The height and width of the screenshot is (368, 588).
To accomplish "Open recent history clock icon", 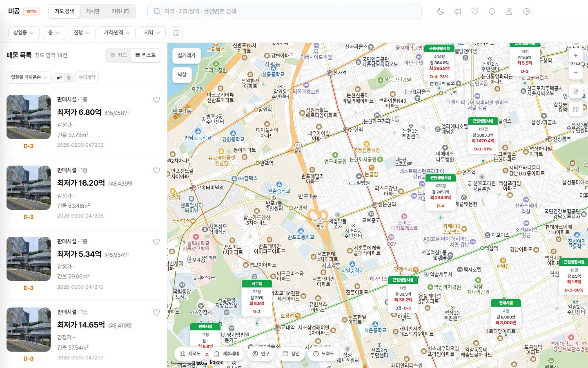I will tap(526, 11).
